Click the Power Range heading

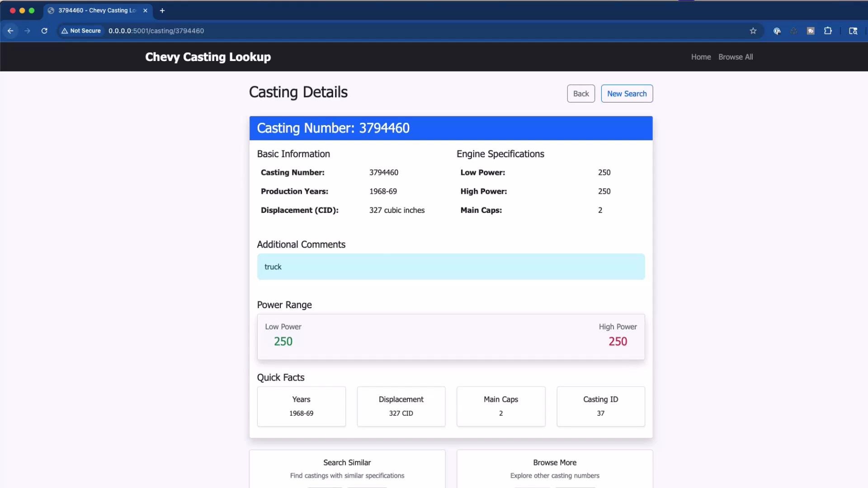tap(284, 305)
